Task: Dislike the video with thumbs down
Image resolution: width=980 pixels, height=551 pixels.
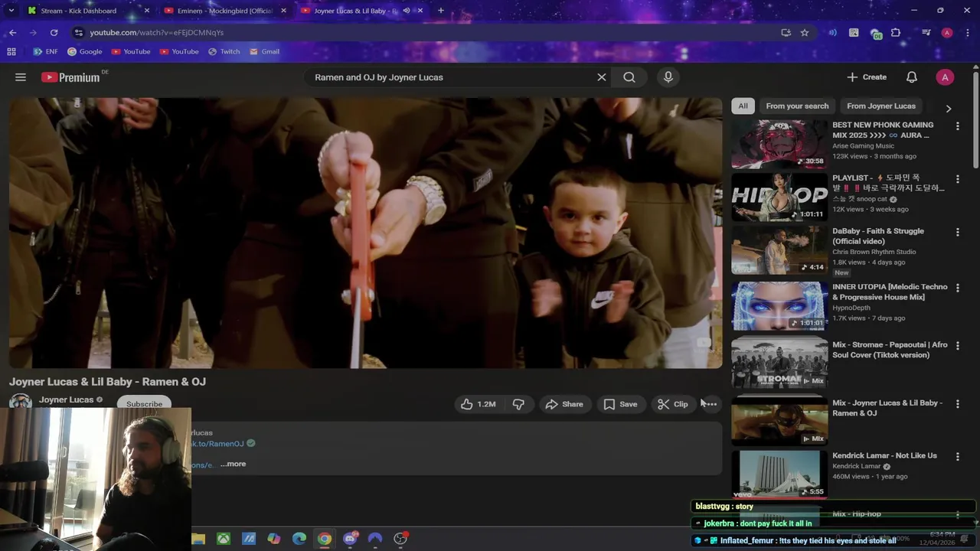Action: 518,404
